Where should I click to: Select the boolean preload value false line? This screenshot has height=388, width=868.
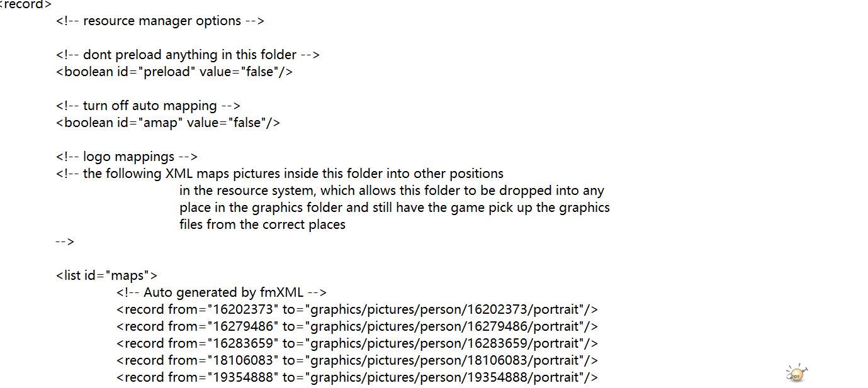[x=174, y=72]
